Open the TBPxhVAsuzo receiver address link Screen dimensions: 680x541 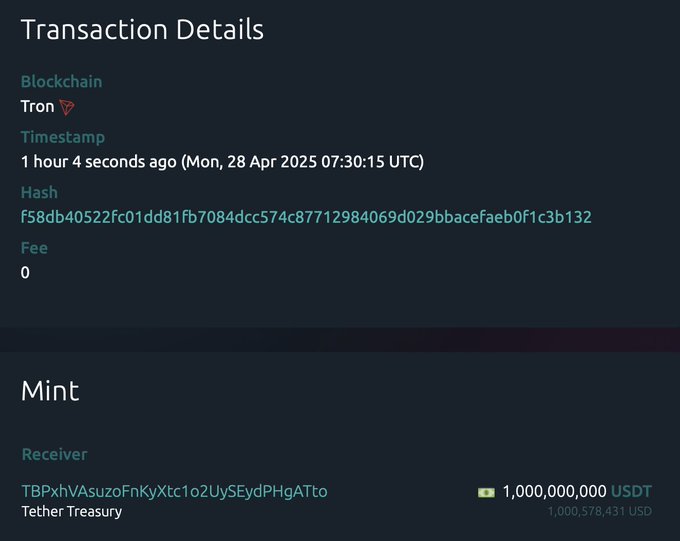(174, 491)
